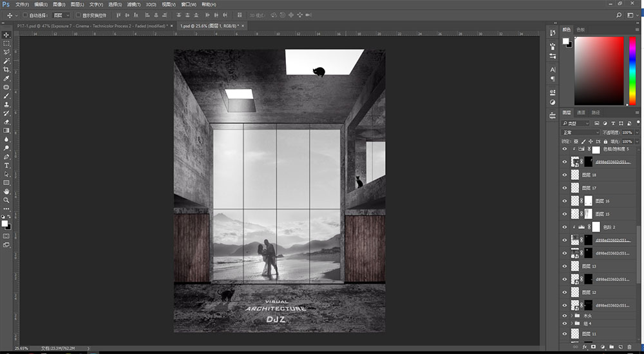Select the Crop tool
This screenshot has height=354, width=644.
6,70
